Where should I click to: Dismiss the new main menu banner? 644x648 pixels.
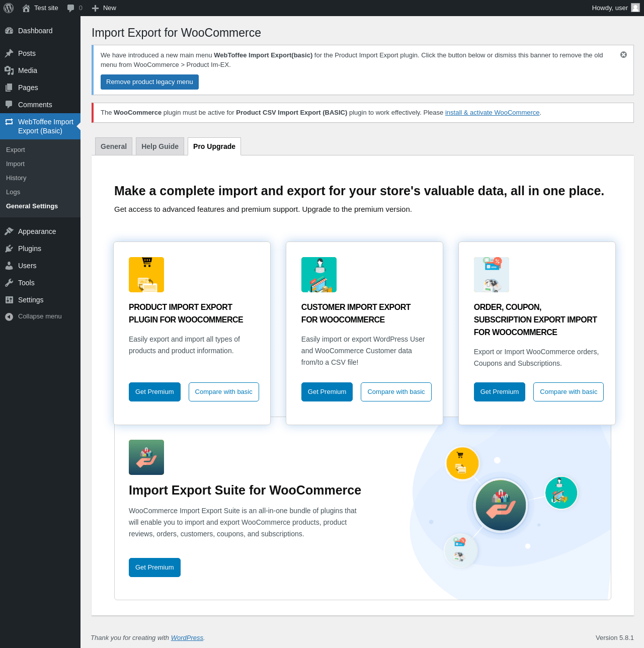[623, 55]
